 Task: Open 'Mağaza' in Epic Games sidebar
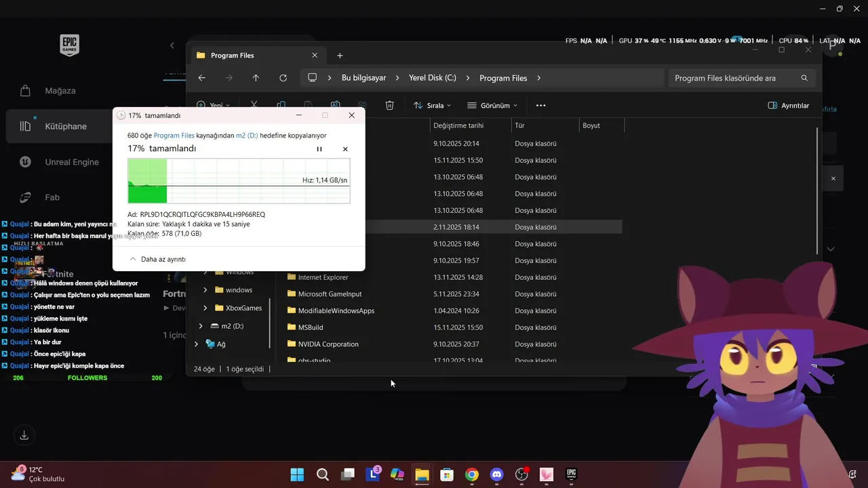coord(60,91)
